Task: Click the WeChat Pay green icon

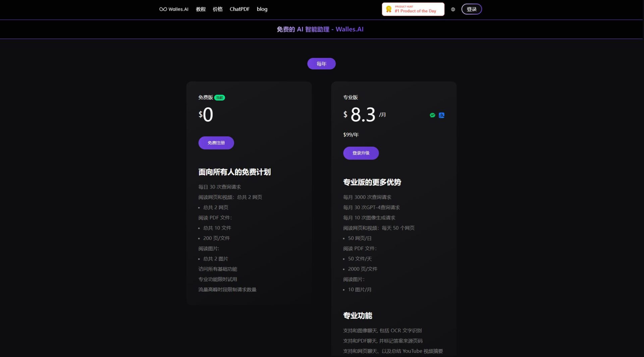Action: [x=433, y=115]
